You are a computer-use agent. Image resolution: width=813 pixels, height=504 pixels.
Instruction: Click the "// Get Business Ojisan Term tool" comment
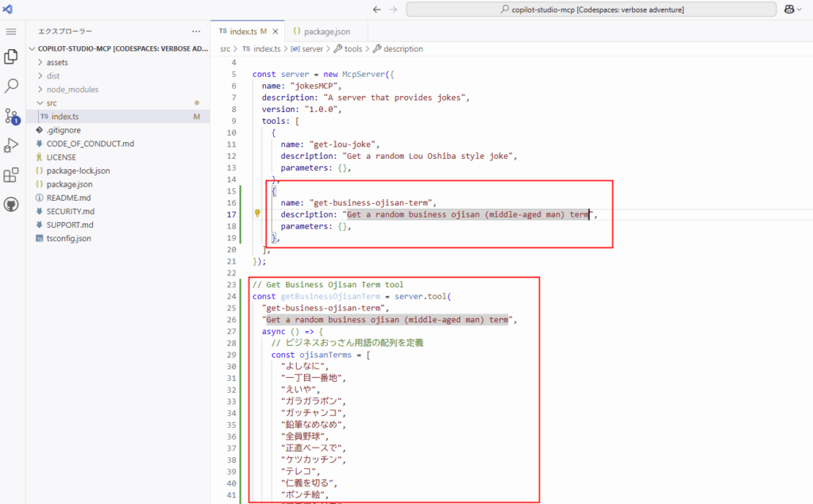[x=328, y=285]
